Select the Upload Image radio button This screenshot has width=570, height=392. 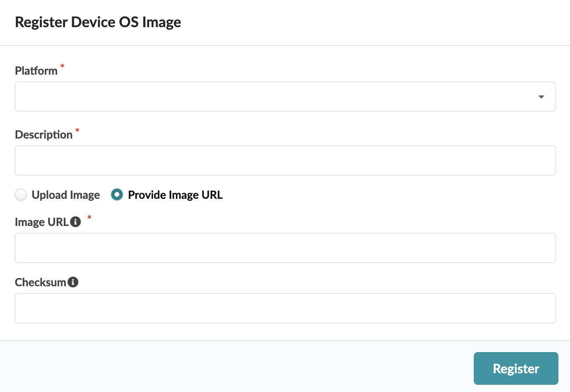click(21, 195)
